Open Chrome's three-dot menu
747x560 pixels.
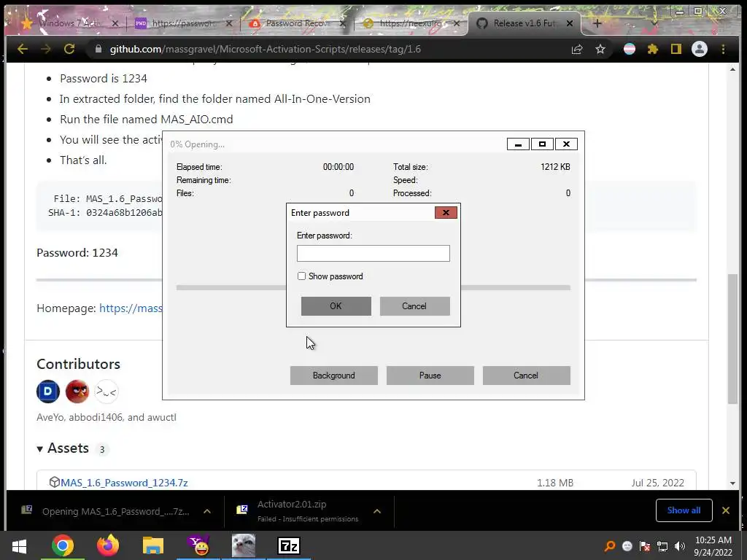pos(723,49)
